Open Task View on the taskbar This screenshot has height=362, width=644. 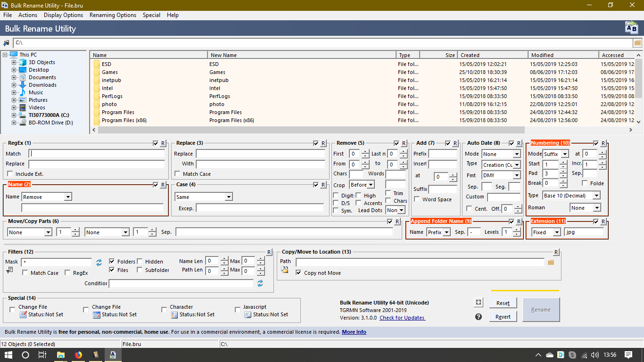[42, 355]
